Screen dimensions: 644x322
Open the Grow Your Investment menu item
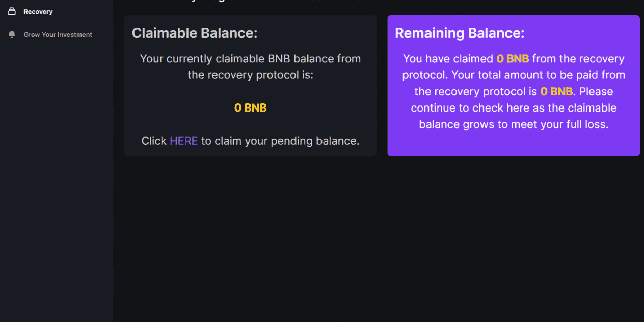58,34
